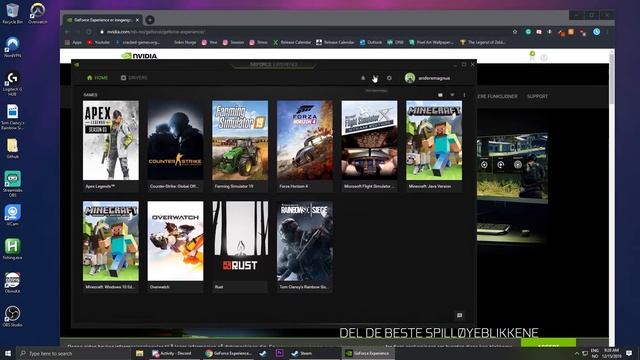
Task: Select the Counter-Strike: Global Offensive tile
Action: coord(175,145)
